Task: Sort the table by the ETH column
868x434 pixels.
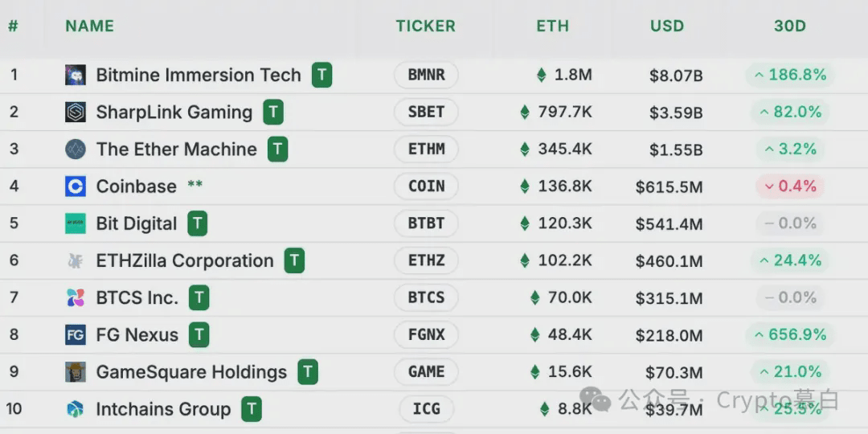Action: 552,26
